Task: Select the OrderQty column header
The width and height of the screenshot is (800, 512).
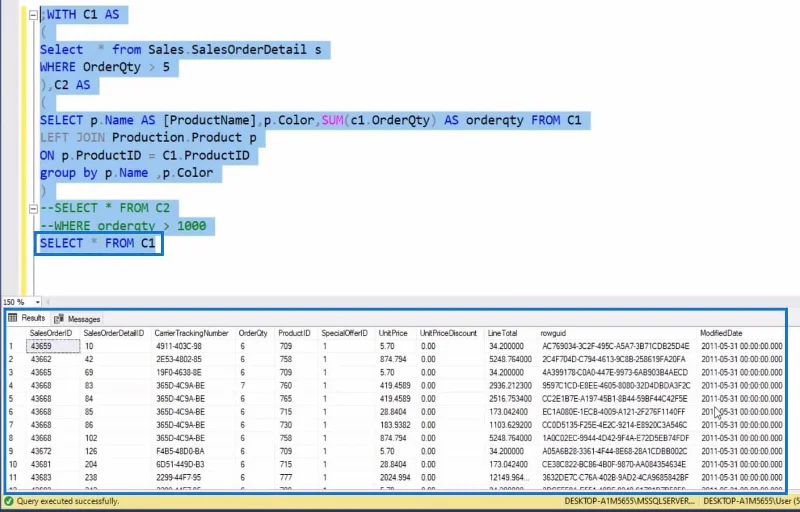Action: [x=253, y=333]
